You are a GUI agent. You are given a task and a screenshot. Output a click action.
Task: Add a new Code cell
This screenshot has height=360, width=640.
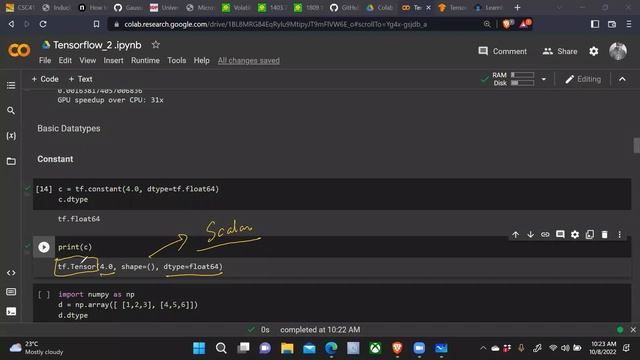coord(45,79)
